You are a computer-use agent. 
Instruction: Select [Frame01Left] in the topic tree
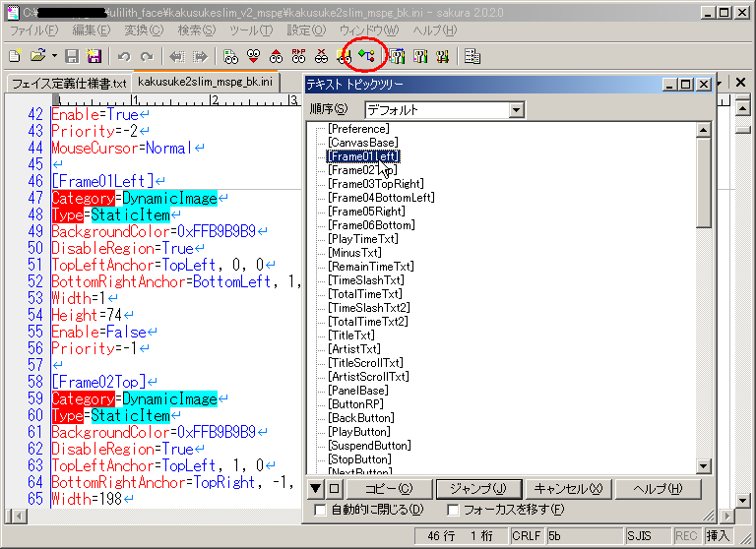pos(363,156)
